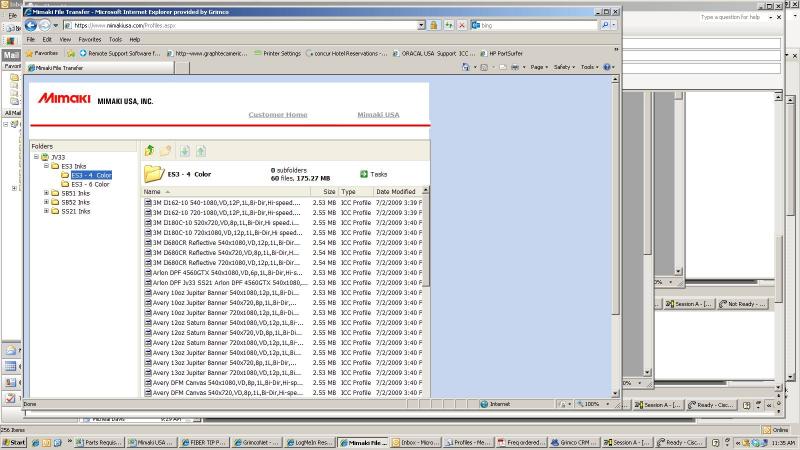Click the large ES3 - 4 Color folder icon
This screenshot has width=800, height=450.
(154, 174)
